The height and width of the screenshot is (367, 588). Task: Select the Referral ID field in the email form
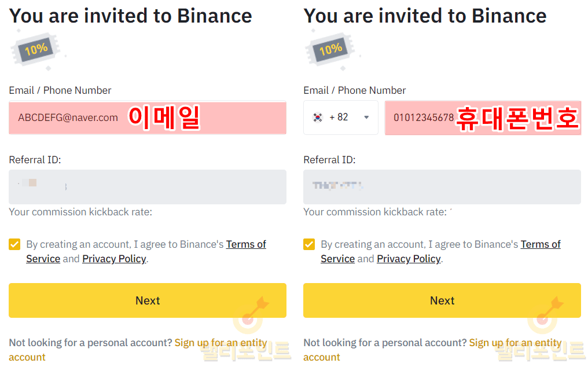(148, 187)
